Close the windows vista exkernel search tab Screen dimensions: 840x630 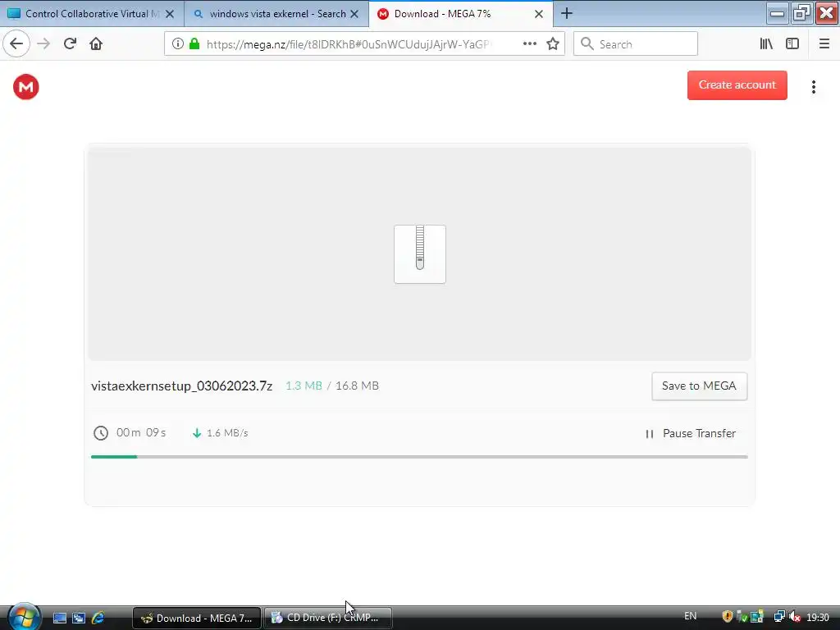354,14
